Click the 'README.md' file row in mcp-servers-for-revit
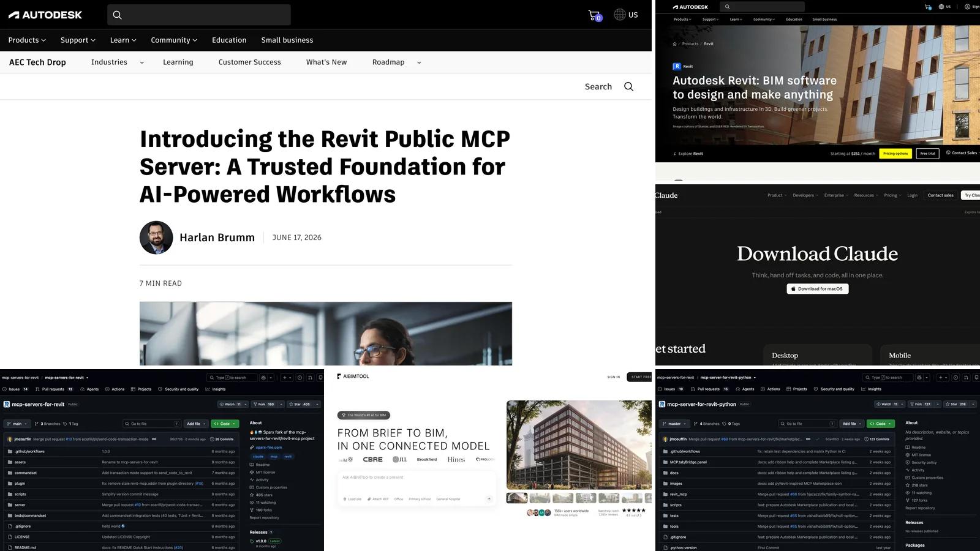Image resolution: width=980 pixels, height=551 pixels. click(x=121, y=547)
